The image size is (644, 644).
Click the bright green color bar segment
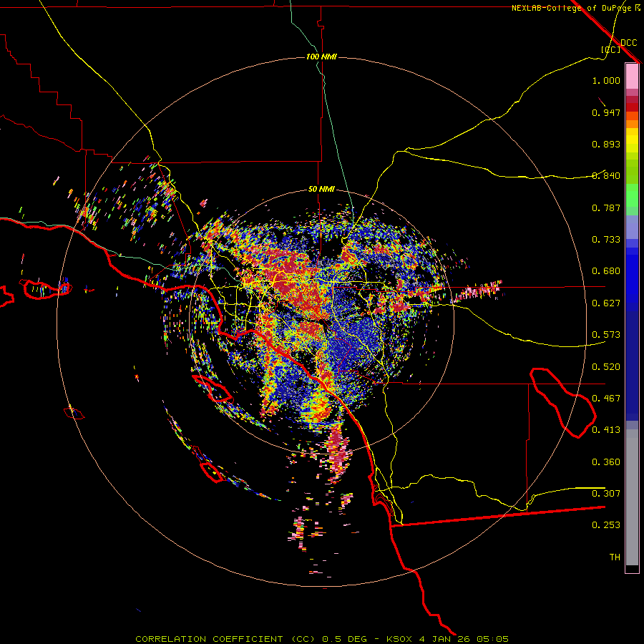[632, 195]
